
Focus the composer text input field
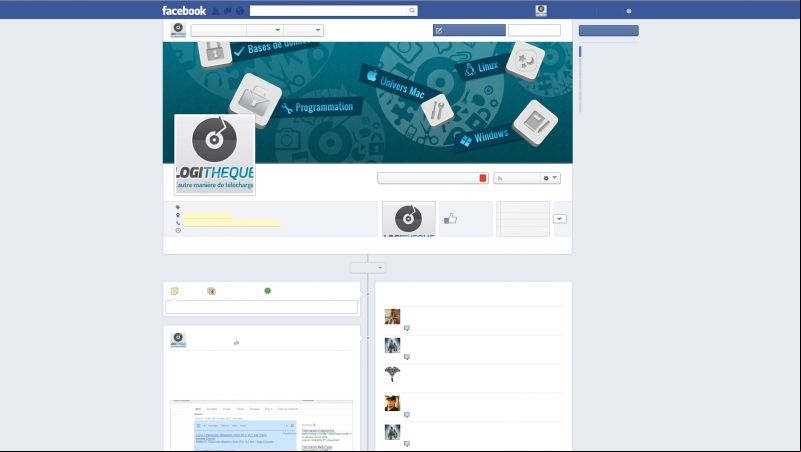(x=262, y=306)
